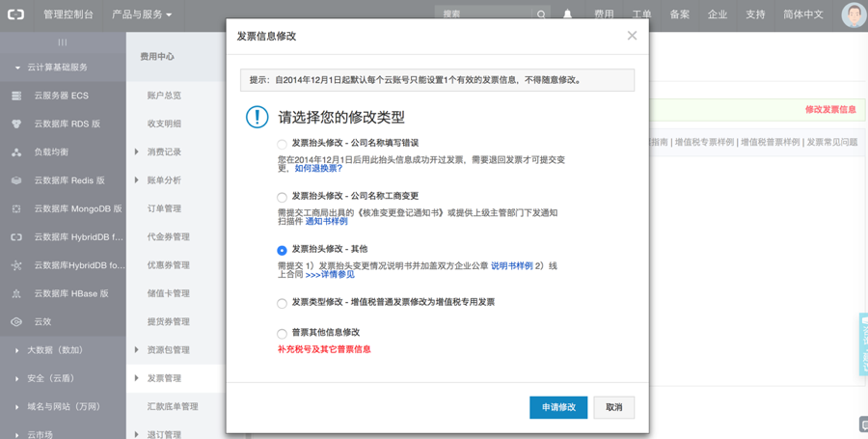Open 储值卡管理 in the fee center
Viewport: 868px width, 439px height.
coord(168,293)
